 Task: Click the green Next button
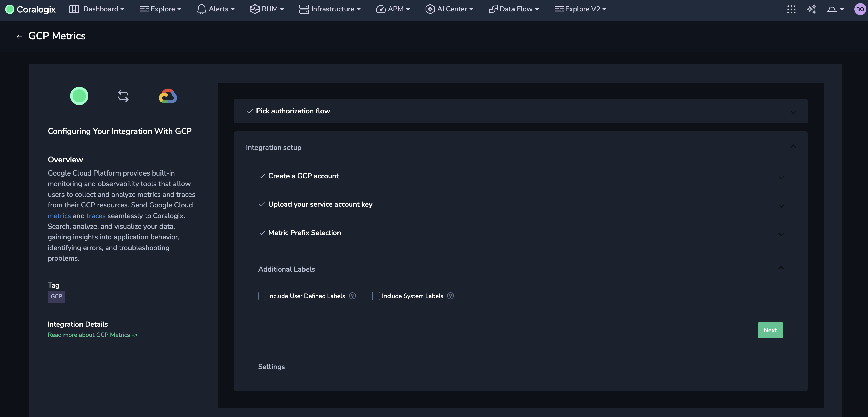click(x=770, y=330)
